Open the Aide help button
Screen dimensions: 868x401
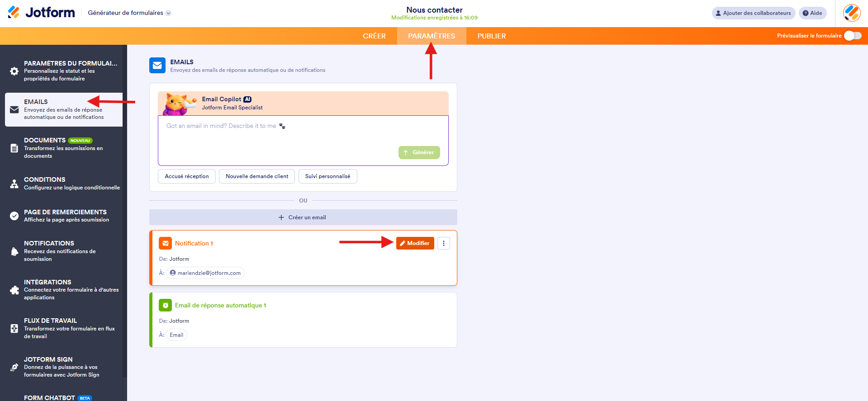pyautogui.click(x=812, y=13)
